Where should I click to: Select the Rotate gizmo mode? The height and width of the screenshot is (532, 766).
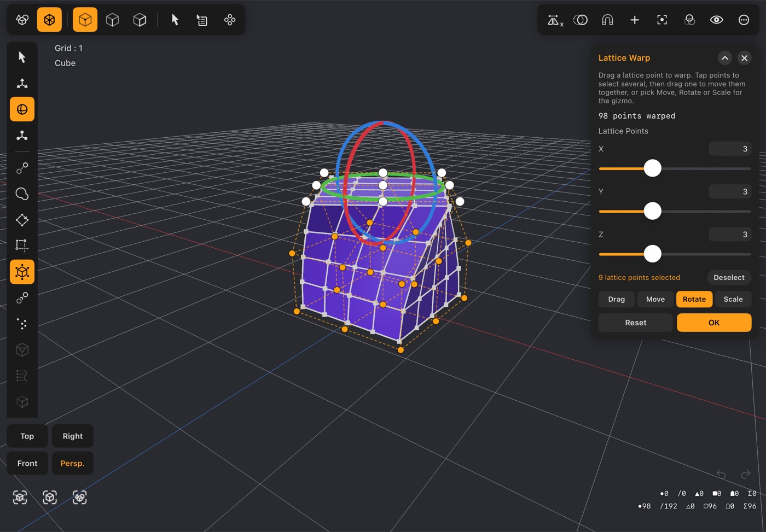tap(694, 299)
